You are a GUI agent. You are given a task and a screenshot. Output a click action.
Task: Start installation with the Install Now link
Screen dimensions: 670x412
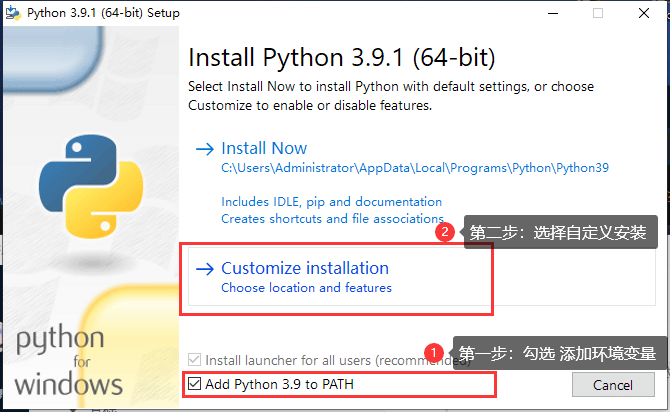click(x=264, y=148)
